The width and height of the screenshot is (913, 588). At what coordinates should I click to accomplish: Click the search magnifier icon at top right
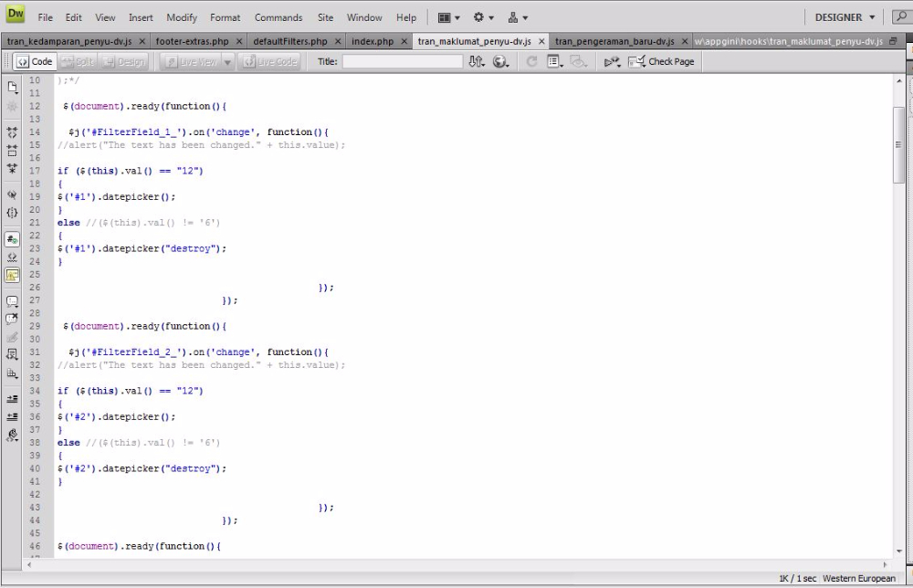pyautogui.click(x=902, y=16)
